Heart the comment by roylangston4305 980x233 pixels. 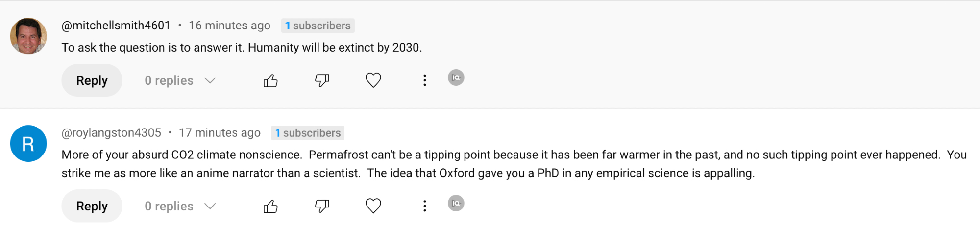pos(373,206)
